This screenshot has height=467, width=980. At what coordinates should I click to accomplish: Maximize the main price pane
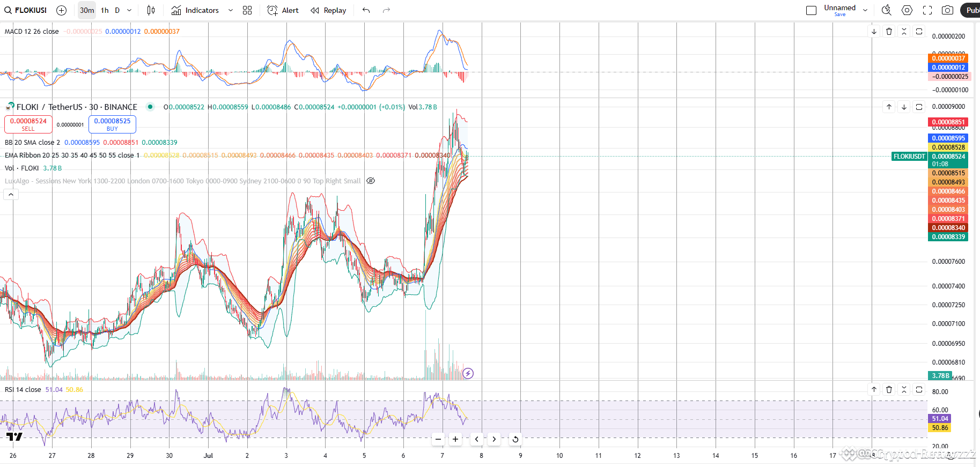(x=919, y=107)
